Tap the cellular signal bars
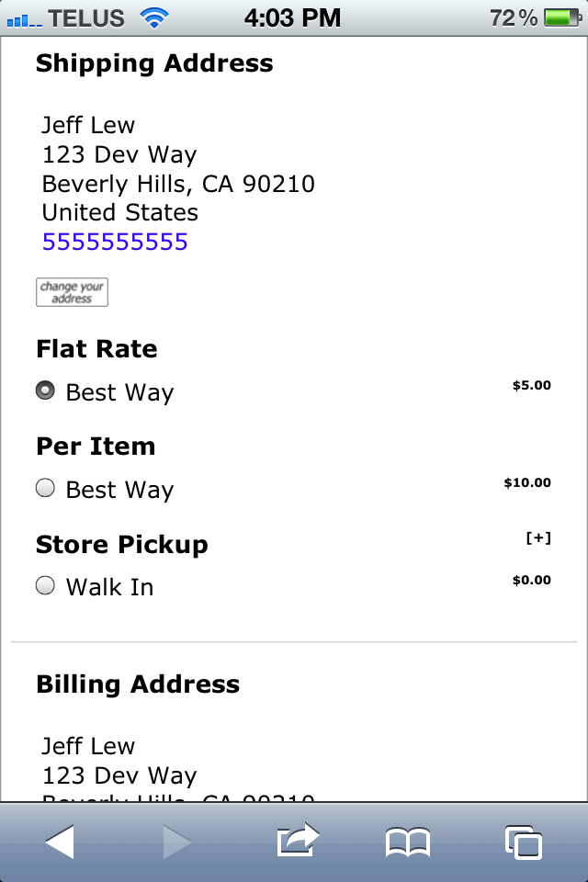Screen dimensions: 588x882 point(23,18)
